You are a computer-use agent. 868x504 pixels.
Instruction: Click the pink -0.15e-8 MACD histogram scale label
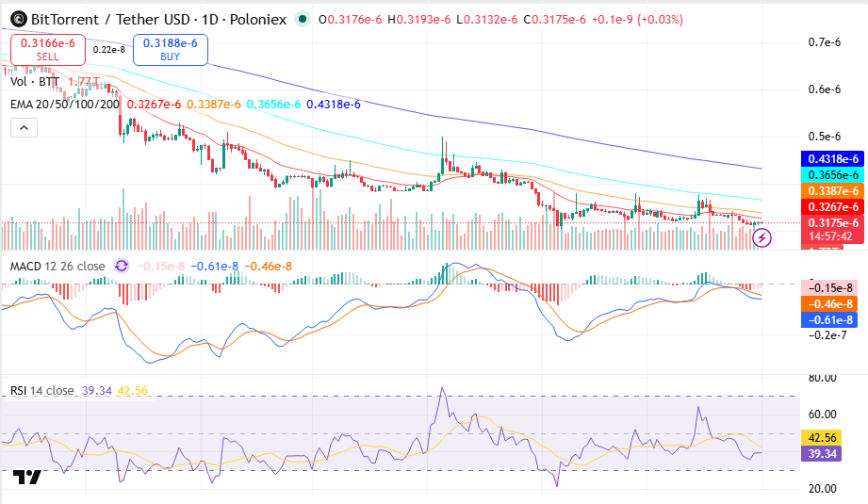(x=829, y=287)
